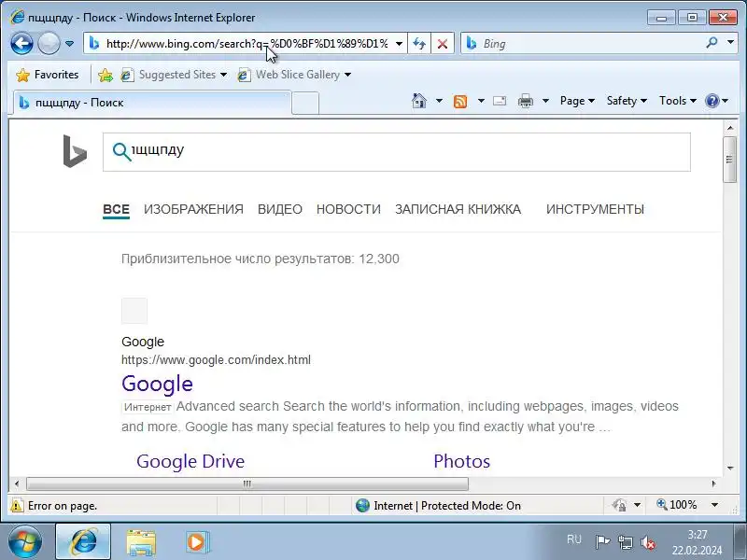
Task: Click the magnifier search icon in toolbar
Action: [712, 43]
